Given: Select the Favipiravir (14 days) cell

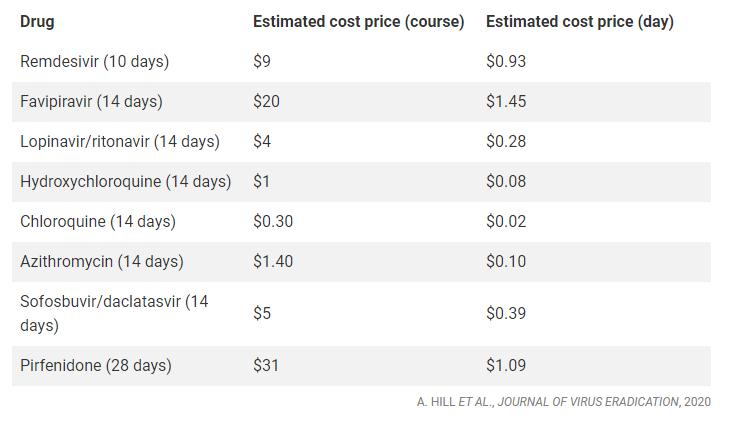Looking at the screenshot, I should (x=91, y=101).
